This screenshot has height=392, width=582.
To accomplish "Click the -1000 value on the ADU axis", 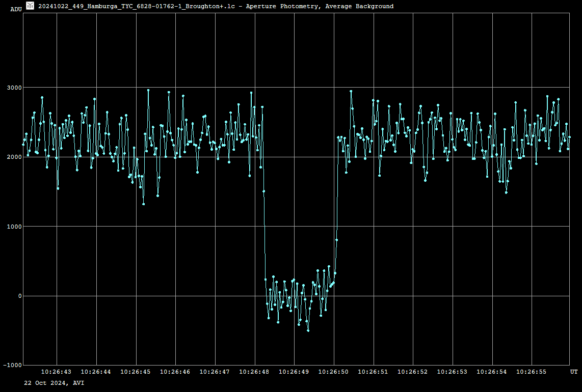I will pos(13,365).
